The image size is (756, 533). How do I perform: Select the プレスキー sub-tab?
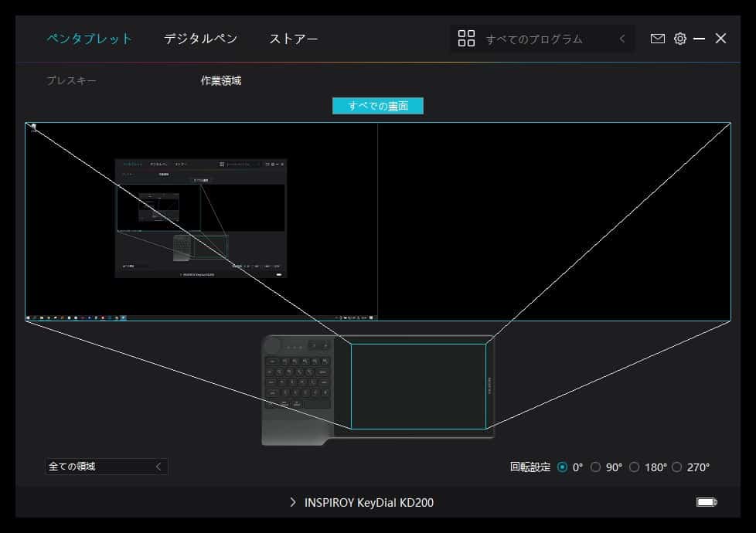tap(71, 80)
